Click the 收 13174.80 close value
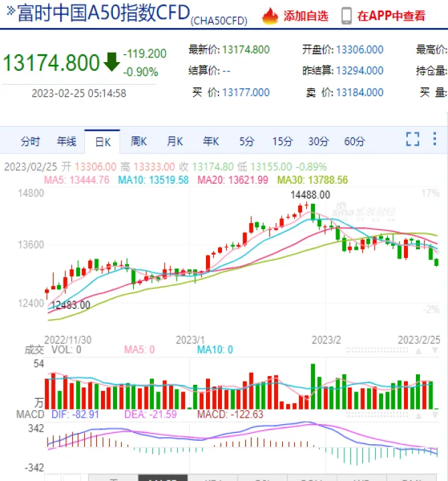Viewport: 448px width, 481px height. pyautogui.click(x=207, y=167)
